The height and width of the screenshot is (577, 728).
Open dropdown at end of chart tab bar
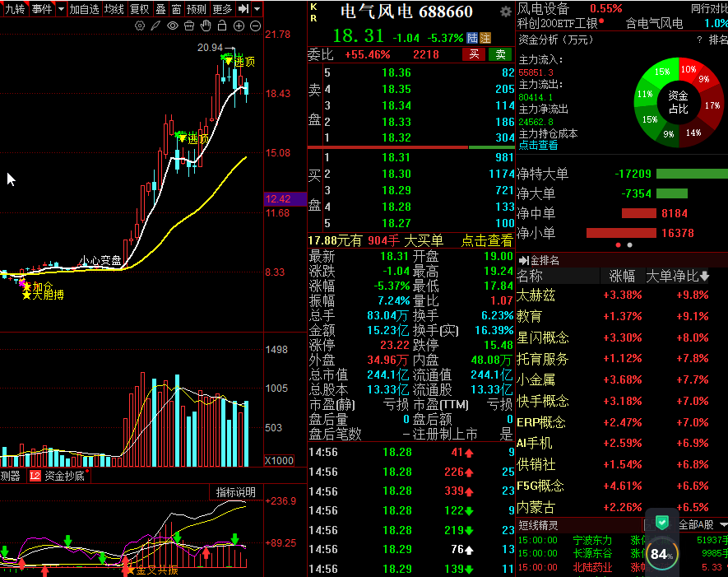(257, 9)
